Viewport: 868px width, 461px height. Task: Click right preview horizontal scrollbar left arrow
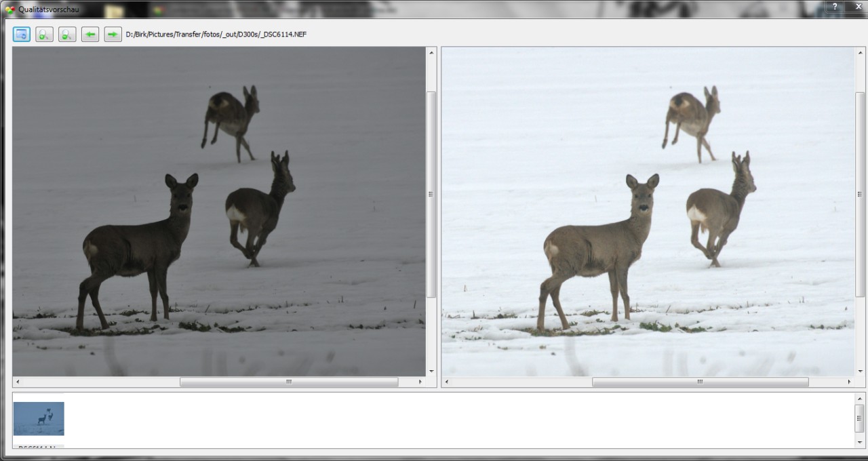pyautogui.click(x=447, y=382)
